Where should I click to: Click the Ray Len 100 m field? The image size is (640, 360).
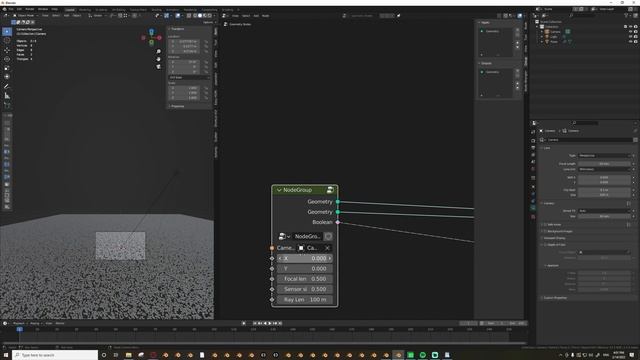coord(305,300)
